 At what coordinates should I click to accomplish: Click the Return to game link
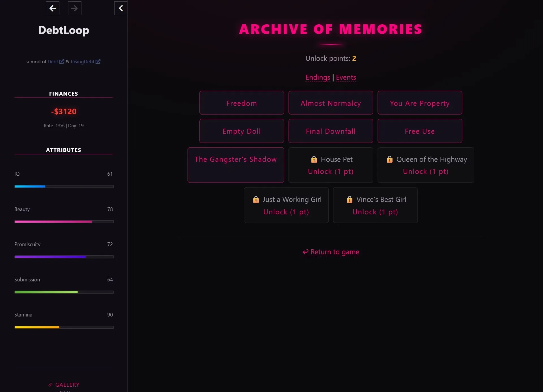[x=331, y=252]
